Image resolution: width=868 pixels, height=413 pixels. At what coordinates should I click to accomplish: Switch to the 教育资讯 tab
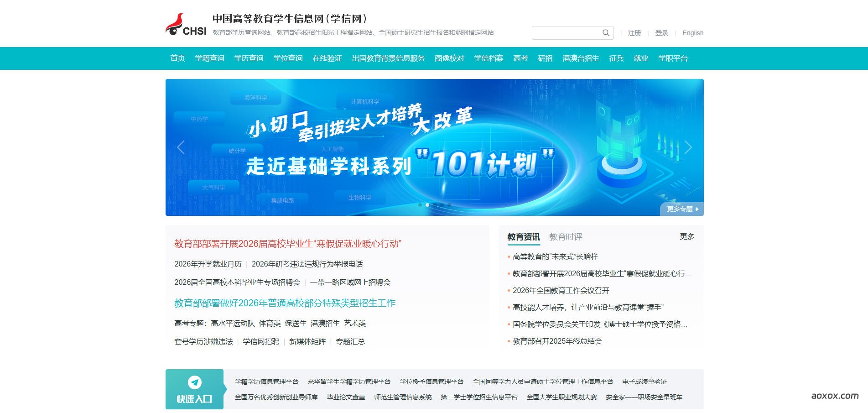click(523, 237)
